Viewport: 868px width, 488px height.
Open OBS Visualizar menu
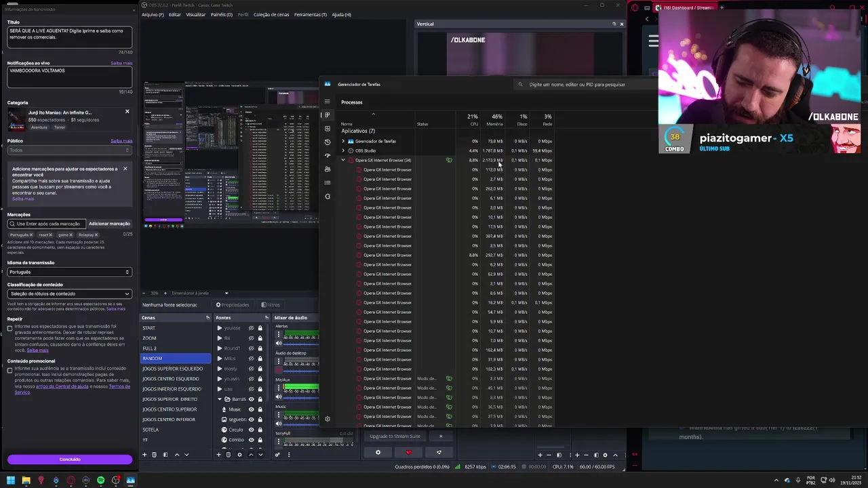[x=195, y=14]
